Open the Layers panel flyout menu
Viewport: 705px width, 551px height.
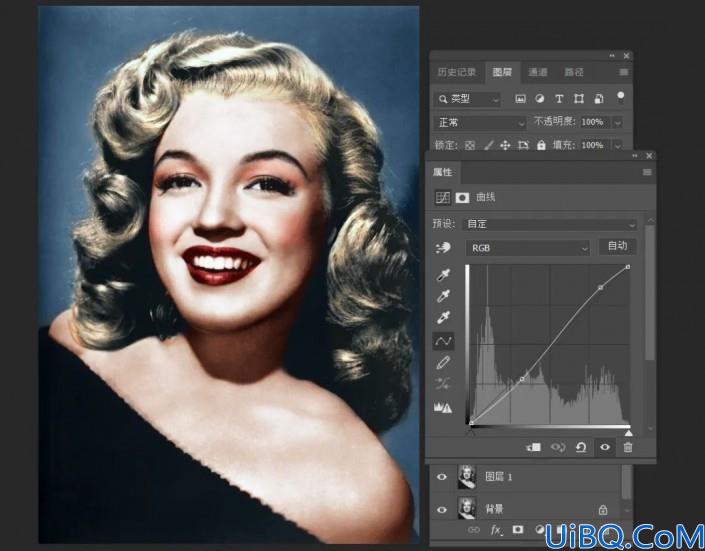(624, 72)
